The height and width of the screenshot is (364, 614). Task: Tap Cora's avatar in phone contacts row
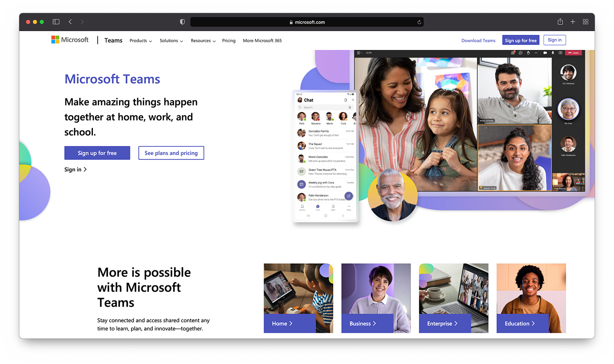tap(343, 116)
